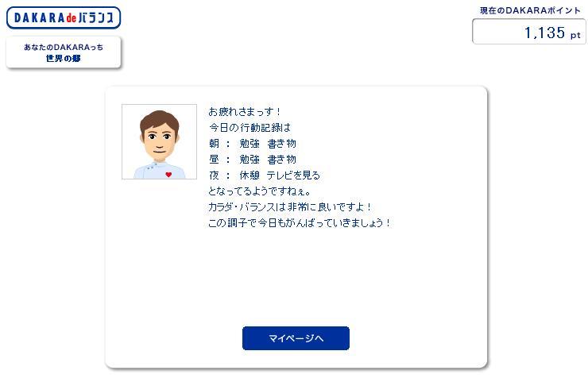Select the 昼 midday activity row
The width and height of the screenshot is (588, 378).
[x=253, y=159]
